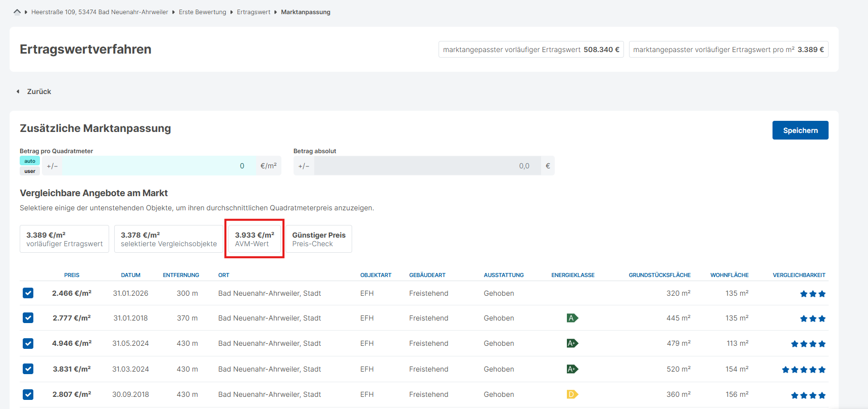Uncheck the 4.946 €/m² comparison object

coord(28,343)
